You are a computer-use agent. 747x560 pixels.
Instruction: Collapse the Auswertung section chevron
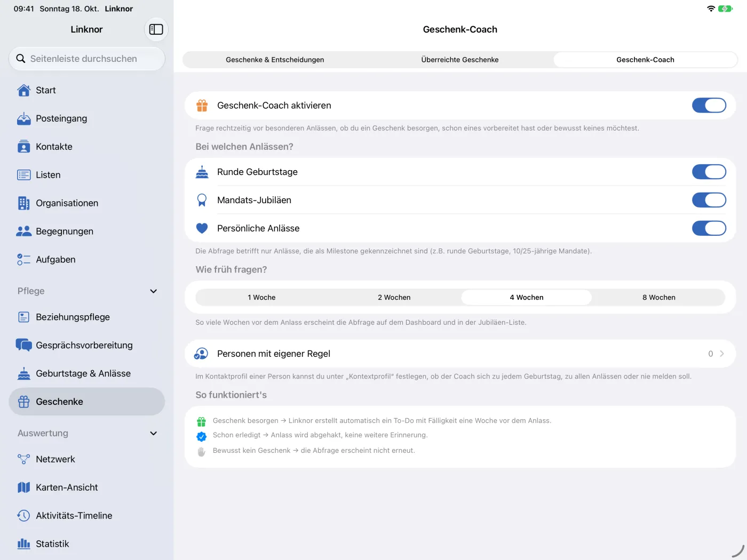pos(154,434)
